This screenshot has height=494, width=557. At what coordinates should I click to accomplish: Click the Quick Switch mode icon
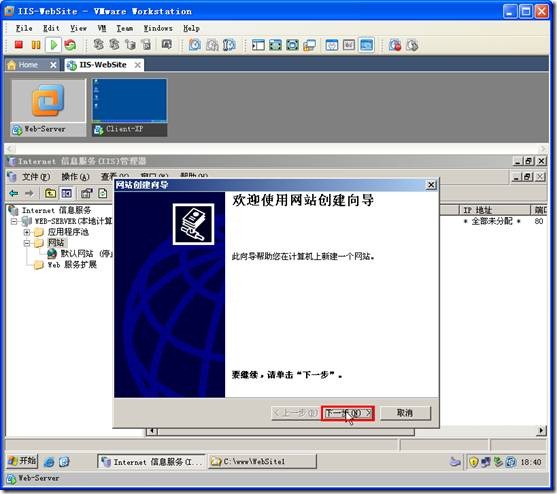click(x=292, y=45)
